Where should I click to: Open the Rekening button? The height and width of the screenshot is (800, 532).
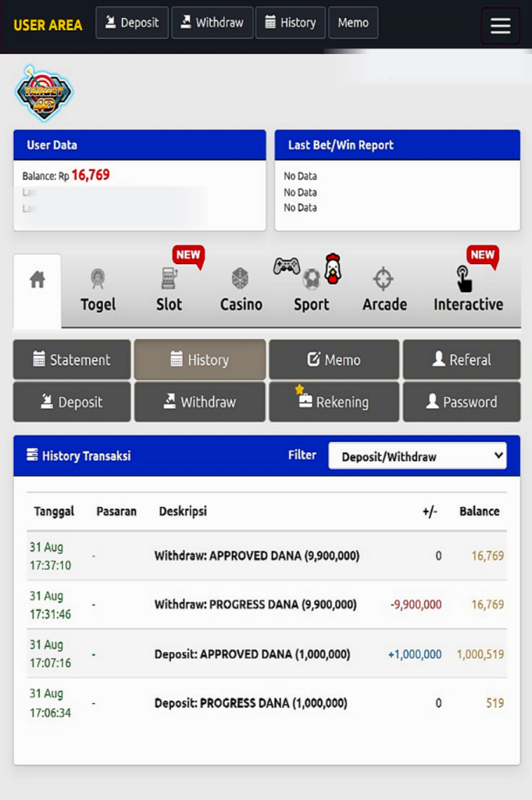point(334,402)
